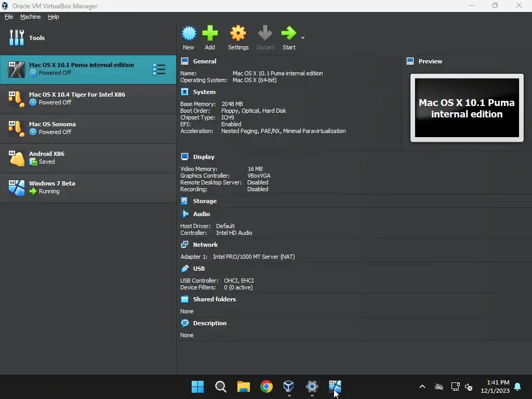Select the Android X86 saved machine

pos(88,158)
